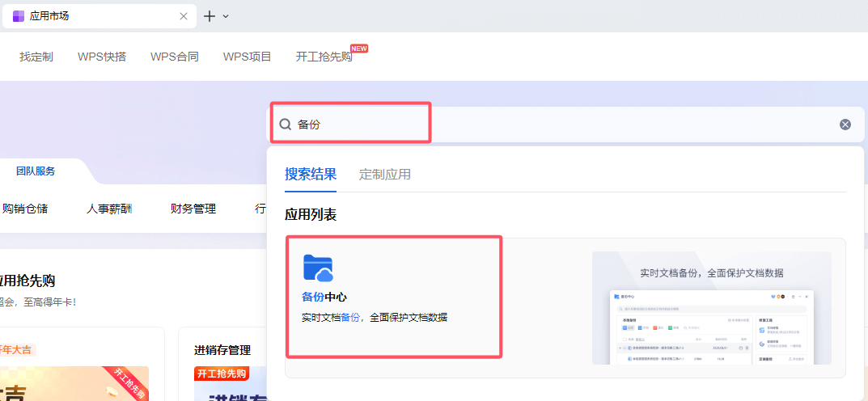Focus the search field containing 备份
Image resolution: width=868 pixels, height=401 pixels.
tap(565, 125)
